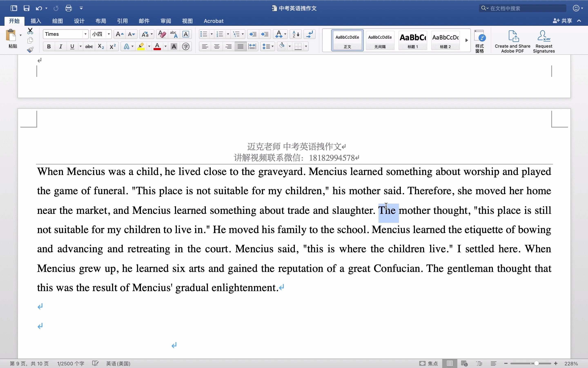
Task: Apply the 标题 2 style
Action: click(x=445, y=40)
